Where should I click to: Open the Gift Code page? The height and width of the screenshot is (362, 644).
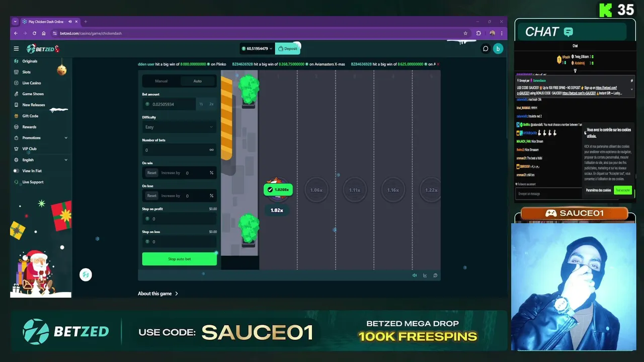coord(30,116)
